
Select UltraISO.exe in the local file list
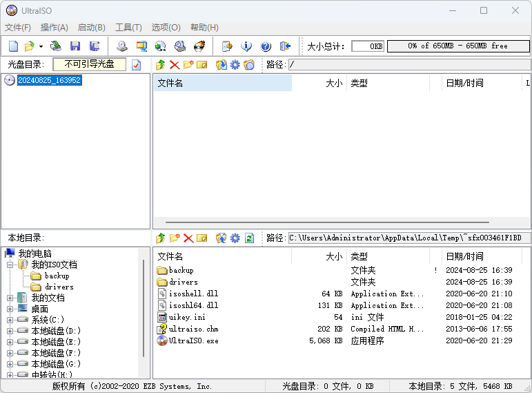[194, 341]
